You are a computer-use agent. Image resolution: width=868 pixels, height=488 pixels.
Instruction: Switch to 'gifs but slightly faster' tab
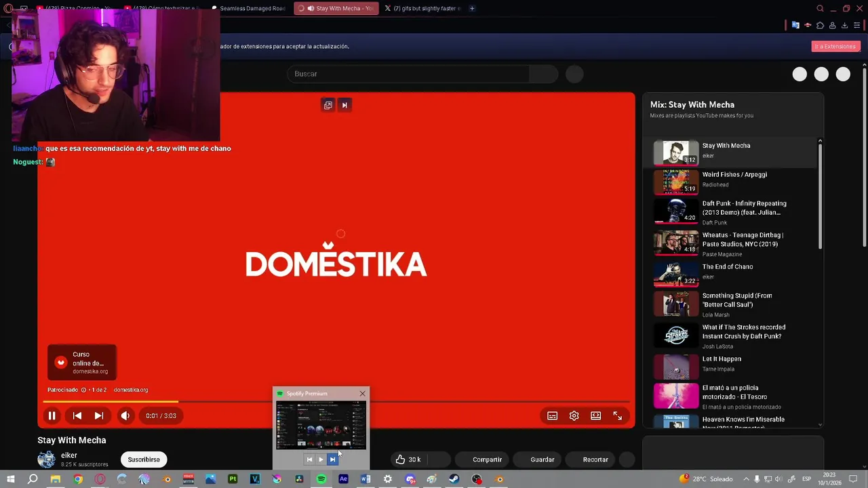pos(422,8)
